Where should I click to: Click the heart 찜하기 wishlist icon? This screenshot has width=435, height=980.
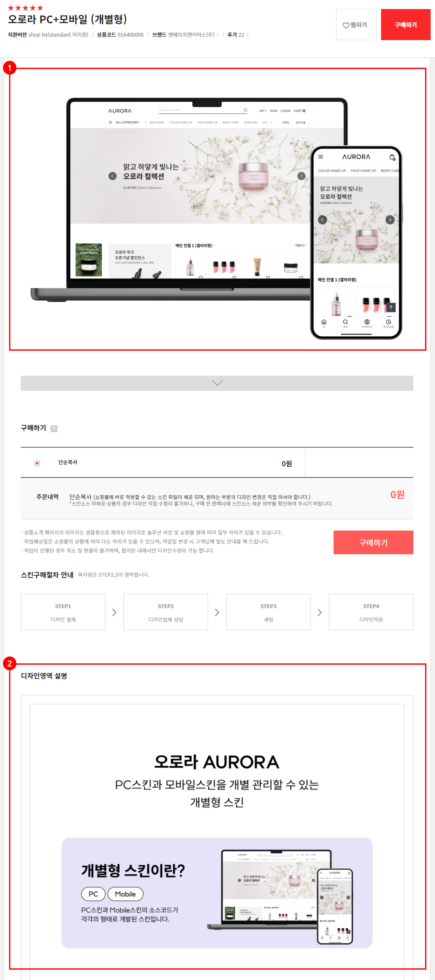346,25
